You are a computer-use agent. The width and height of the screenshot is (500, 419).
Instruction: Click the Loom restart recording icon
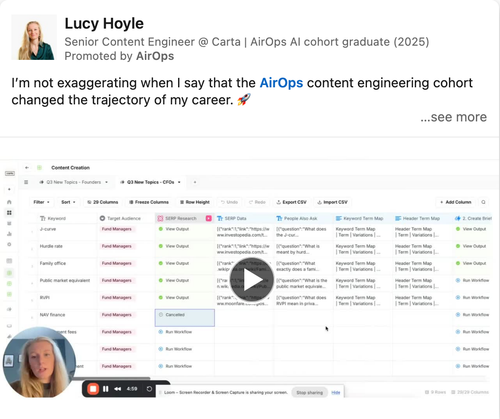149,389
